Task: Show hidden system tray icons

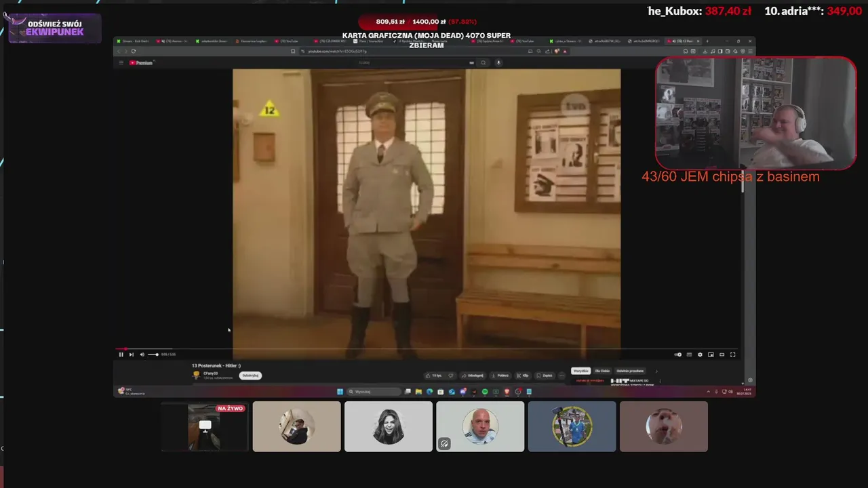Action: point(708,392)
